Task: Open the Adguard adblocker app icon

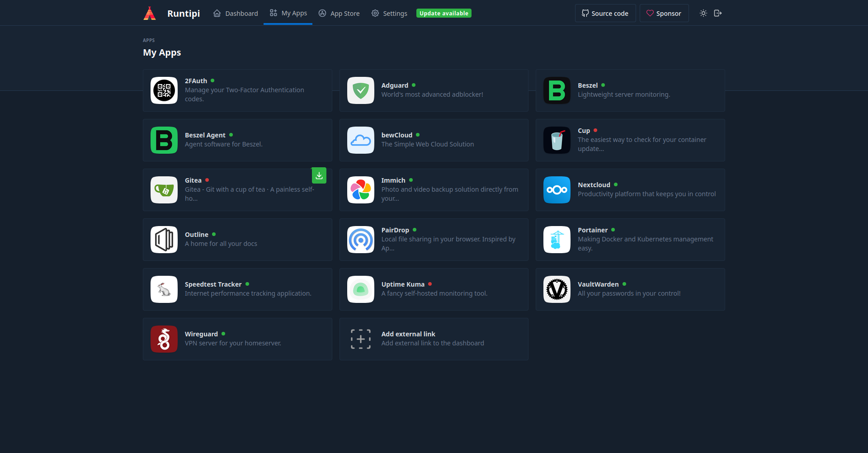Action: [360, 90]
